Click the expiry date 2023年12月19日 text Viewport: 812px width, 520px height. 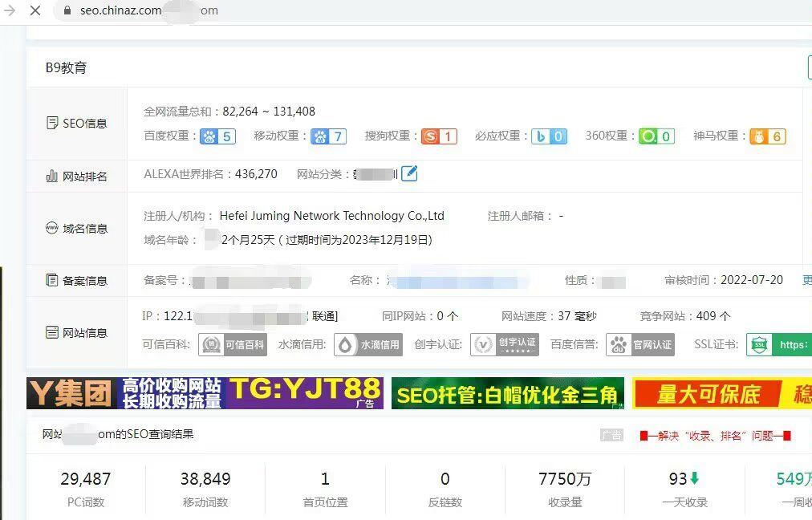click(385, 240)
